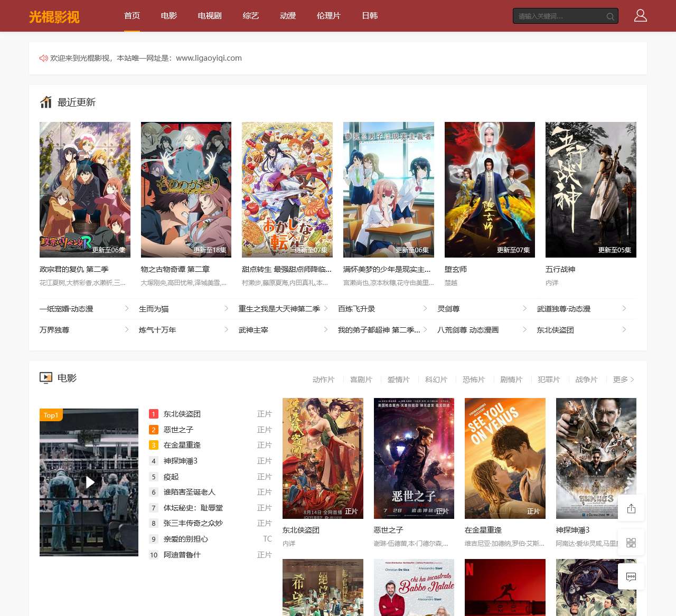Image resolution: width=676 pixels, height=616 pixels.
Task: Open 物之古物奇谭 第二章 poster
Action: coord(186,189)
